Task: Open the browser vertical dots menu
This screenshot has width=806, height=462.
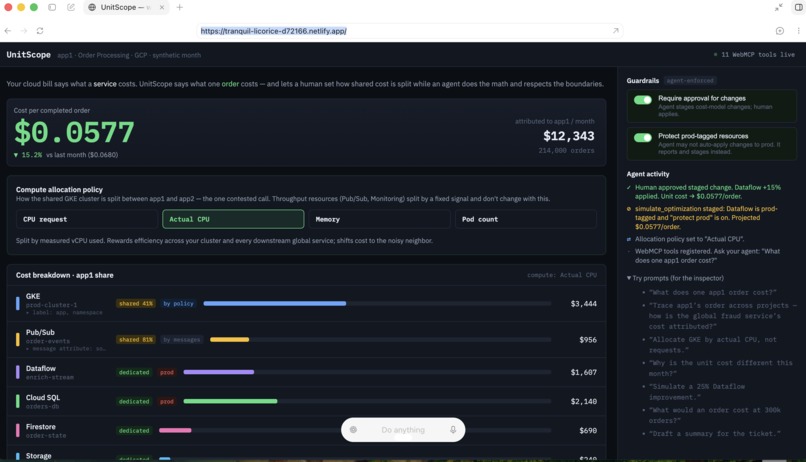Action: (798, 31)
